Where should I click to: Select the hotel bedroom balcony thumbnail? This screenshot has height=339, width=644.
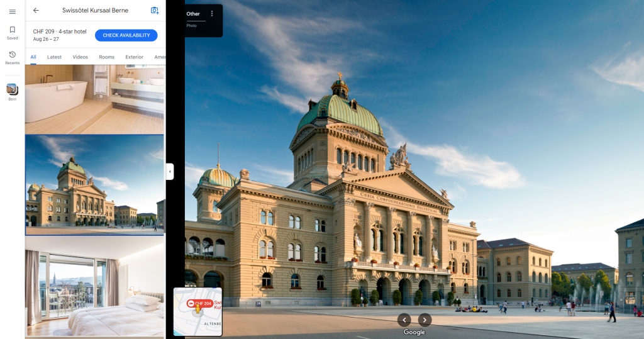[94, 287]
